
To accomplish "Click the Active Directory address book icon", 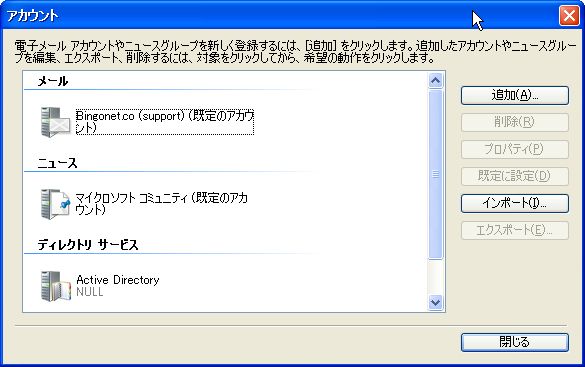I will click(55, 286).
